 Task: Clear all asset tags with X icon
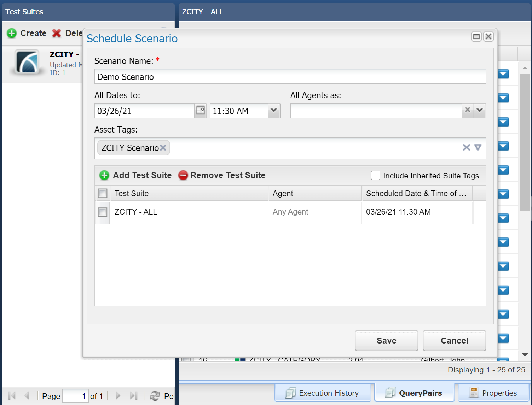[x=466, y=147]
